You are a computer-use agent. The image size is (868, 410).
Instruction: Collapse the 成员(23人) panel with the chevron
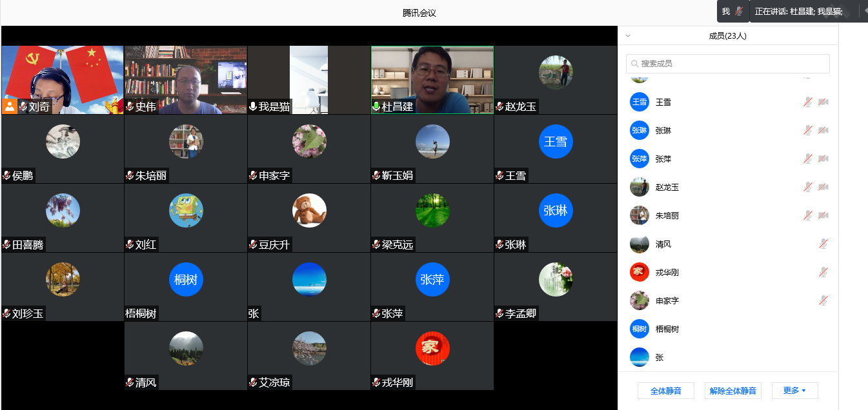pyautogui.click(x=628, y=36)
